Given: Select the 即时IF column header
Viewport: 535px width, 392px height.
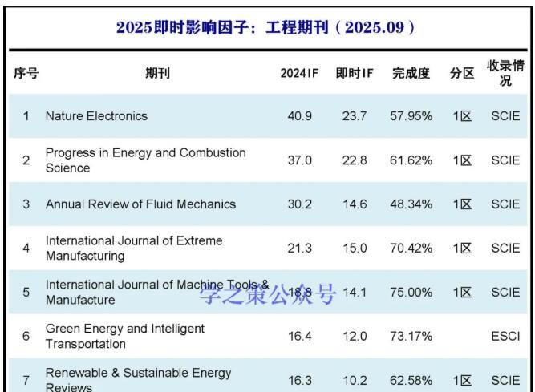Looking at the screenshot, I should coord(354,74).
